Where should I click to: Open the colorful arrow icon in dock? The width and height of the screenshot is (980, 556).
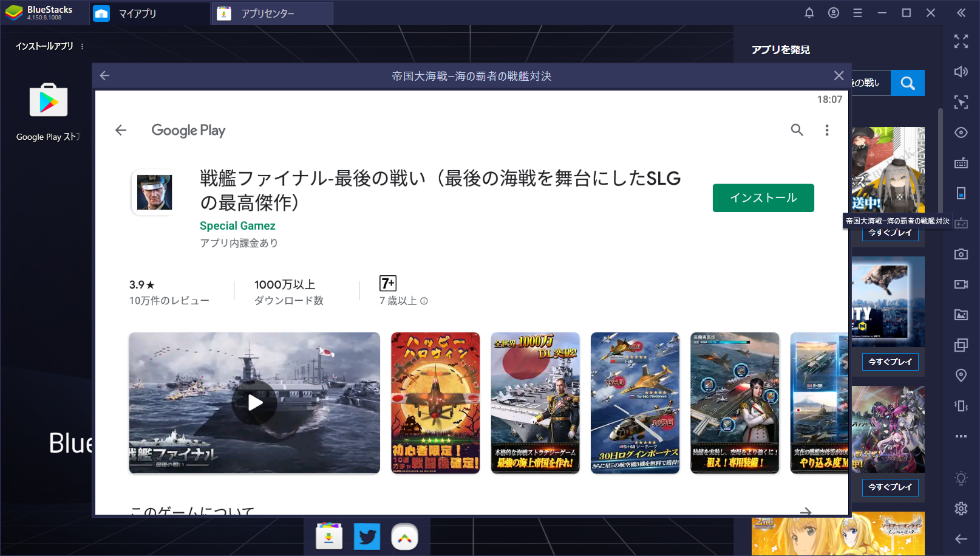click(404, 537)
